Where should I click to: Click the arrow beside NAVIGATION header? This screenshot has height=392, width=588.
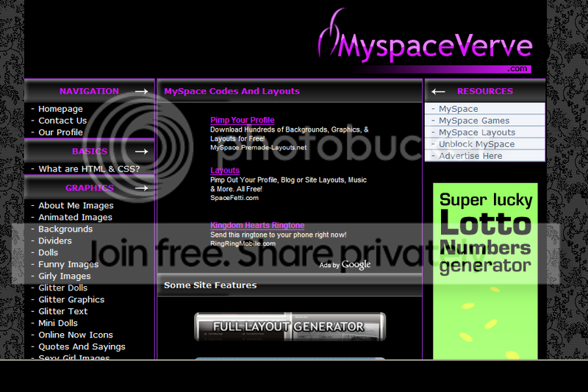click(x=141, y=91)
